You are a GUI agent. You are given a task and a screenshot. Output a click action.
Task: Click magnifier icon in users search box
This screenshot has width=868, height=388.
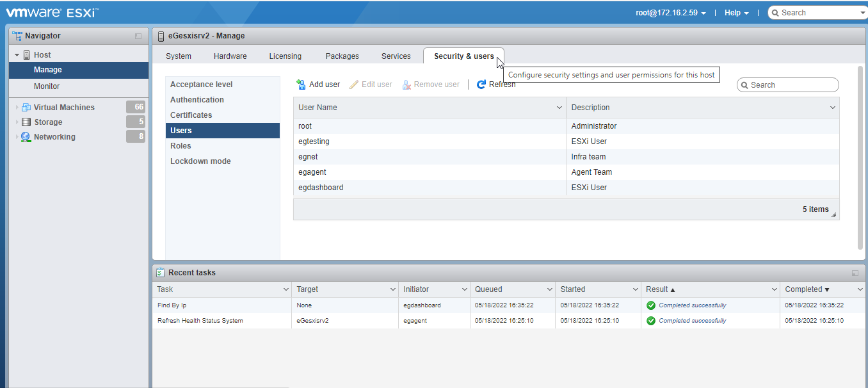[745, 85]
